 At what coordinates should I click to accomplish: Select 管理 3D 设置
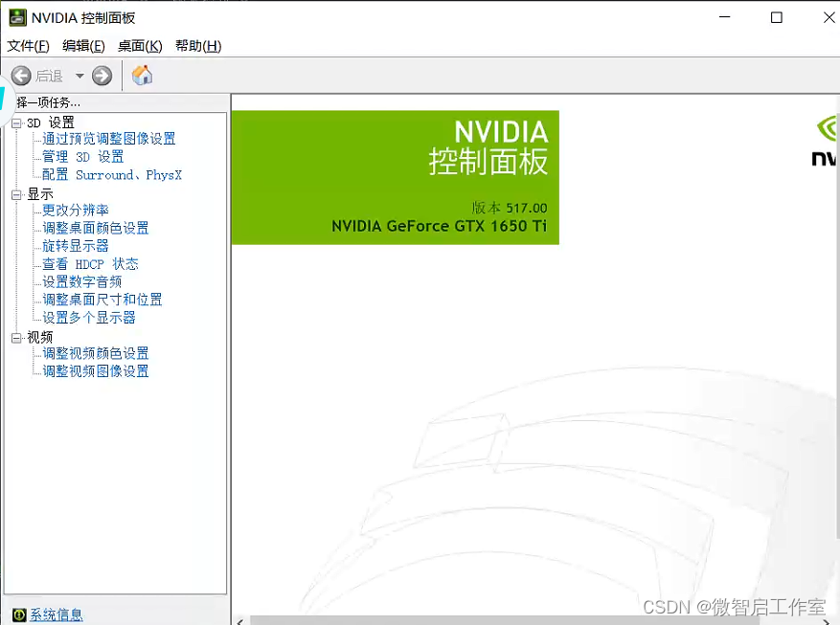pyautogui.click(x=83, y=157)
